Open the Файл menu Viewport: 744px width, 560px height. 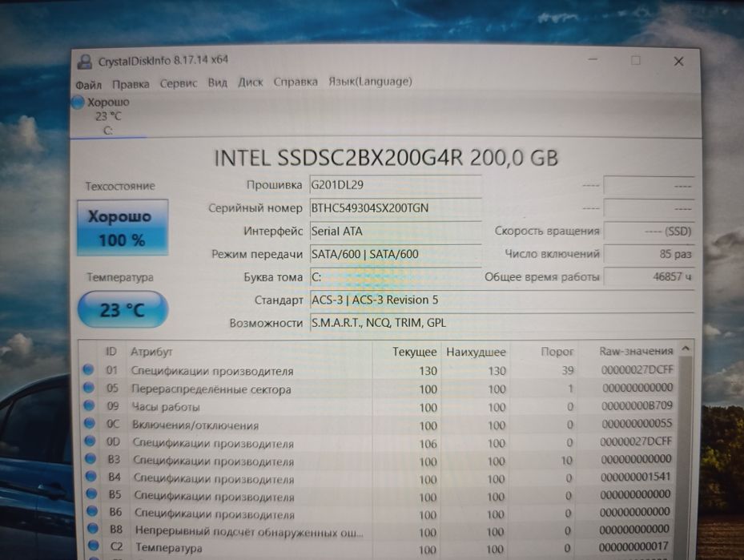click(x=88, y=85)
